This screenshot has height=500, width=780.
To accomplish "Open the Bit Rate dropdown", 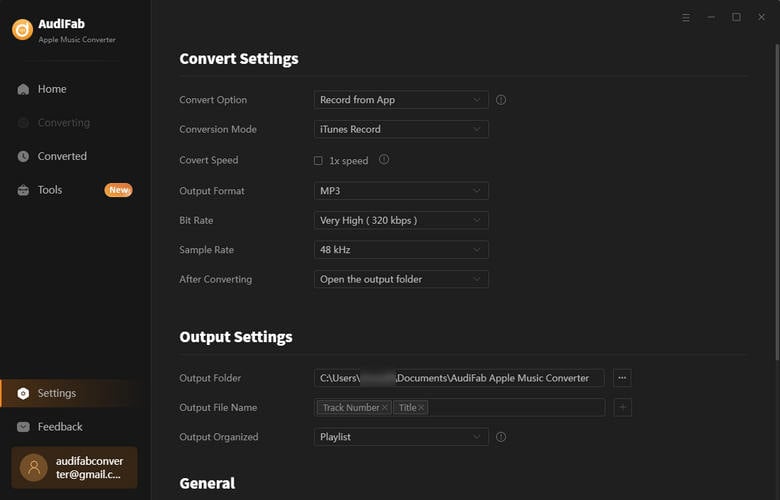I will pos(401,220).
